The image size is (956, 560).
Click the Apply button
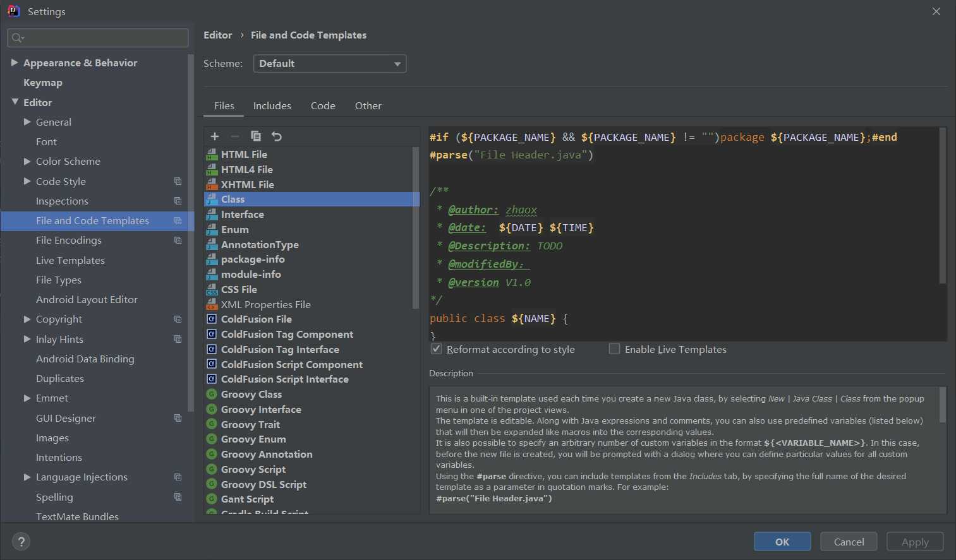pyautogui.click(x=915, y=542)
